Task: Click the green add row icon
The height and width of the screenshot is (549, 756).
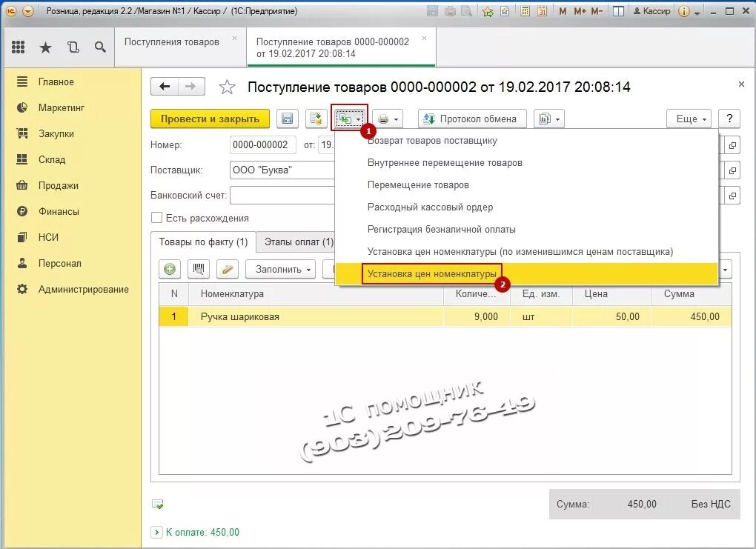Action: (x=170, y=269)
